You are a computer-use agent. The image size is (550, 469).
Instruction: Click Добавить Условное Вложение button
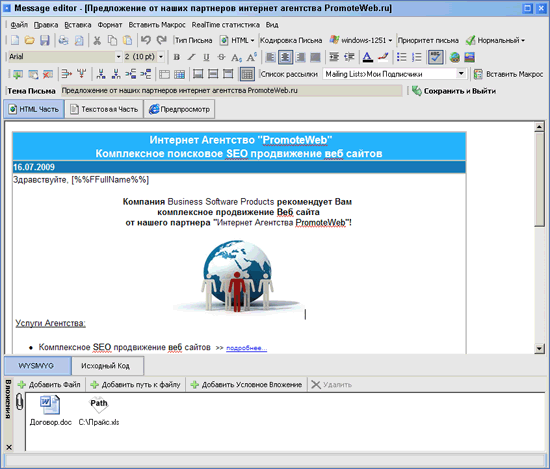click(x=246, y=385)
